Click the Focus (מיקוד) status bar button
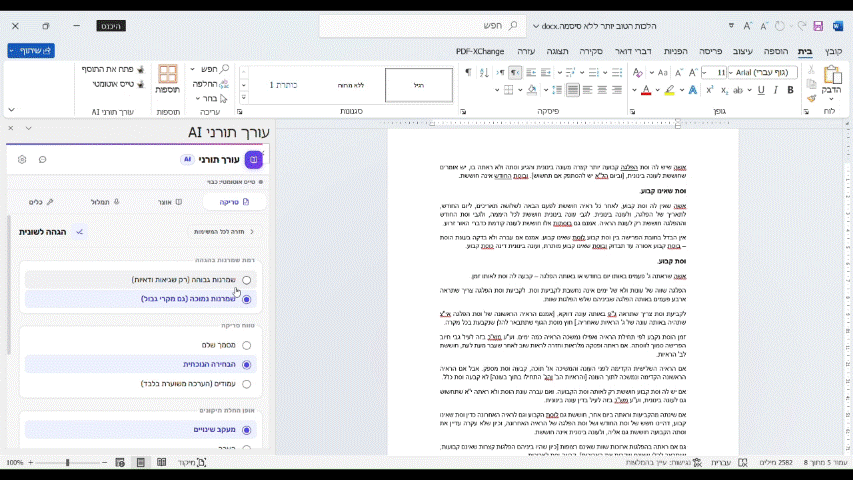 click(192, 463)
